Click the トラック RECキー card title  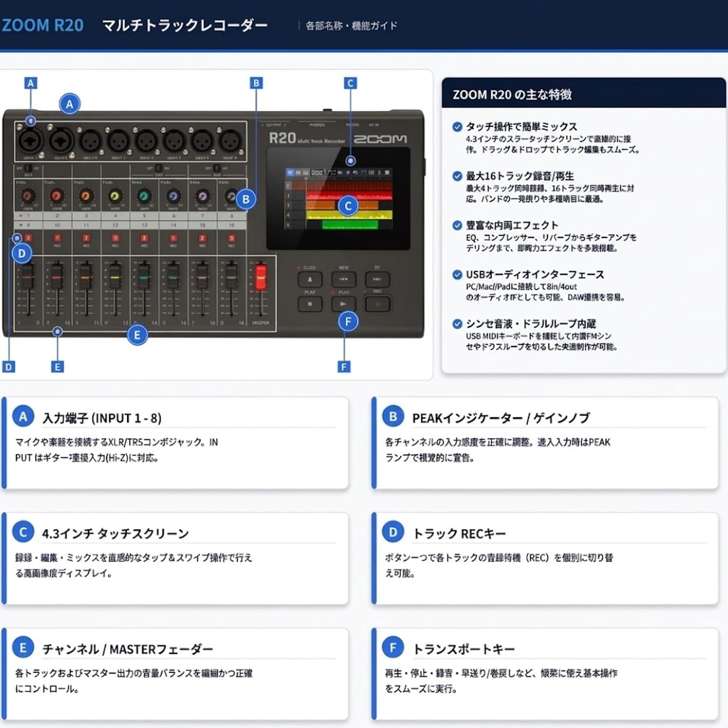pyautogui.click(x=459, y=533)
